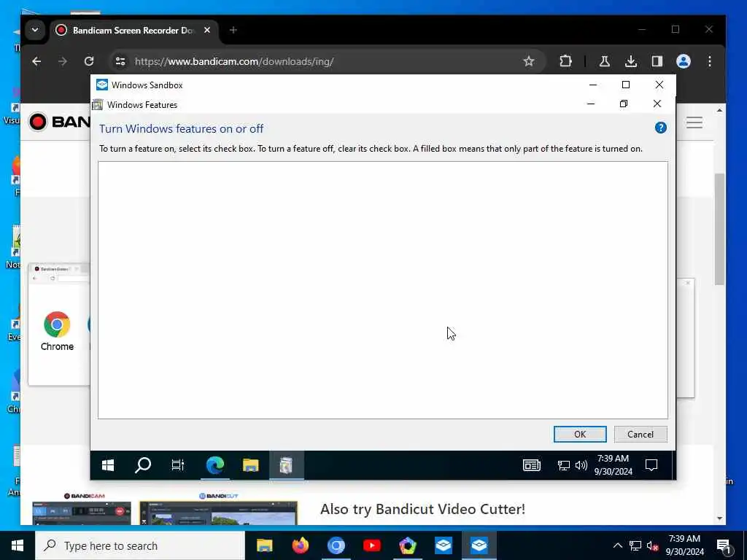This screenshot has width=747, height=560.
Task: Click the host network tray icon
Action: click(x=635, y=545)
